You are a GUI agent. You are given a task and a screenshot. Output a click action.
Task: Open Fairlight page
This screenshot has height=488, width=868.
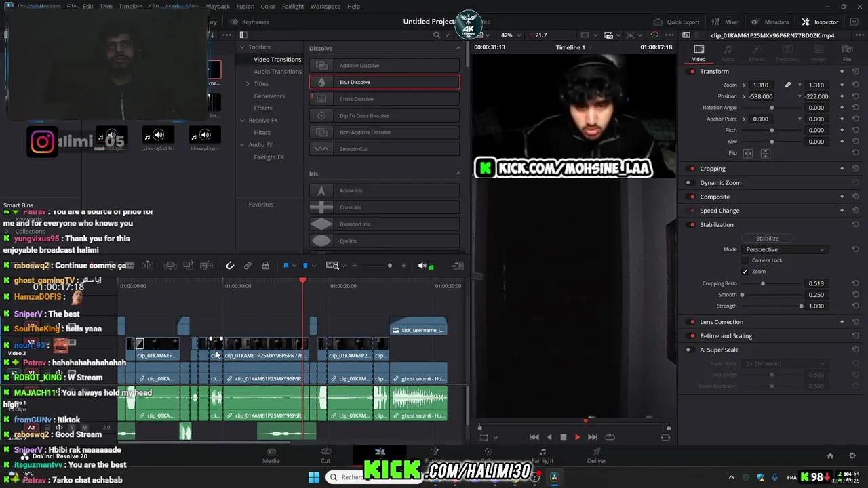pos(542,455)
